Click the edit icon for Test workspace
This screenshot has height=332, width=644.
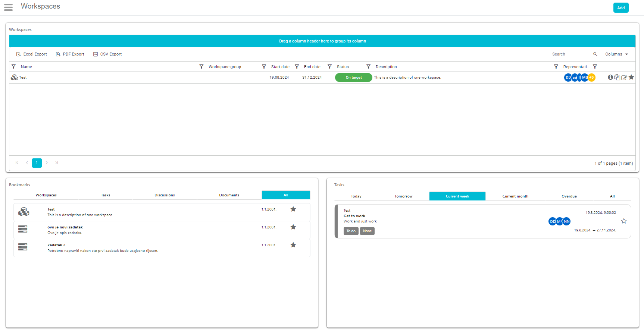tap(624, 78)
